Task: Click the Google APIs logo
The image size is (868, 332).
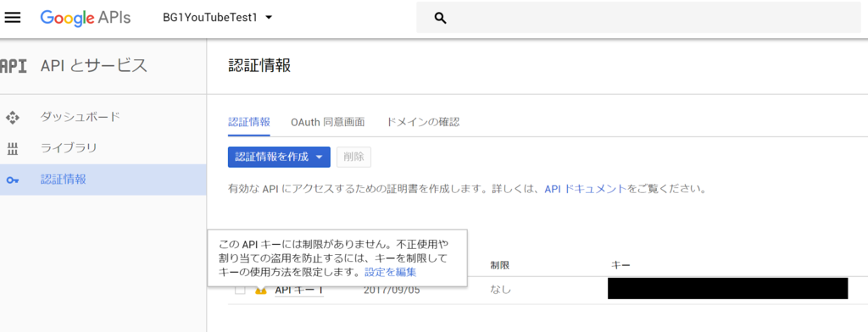Action: (86, 18)
